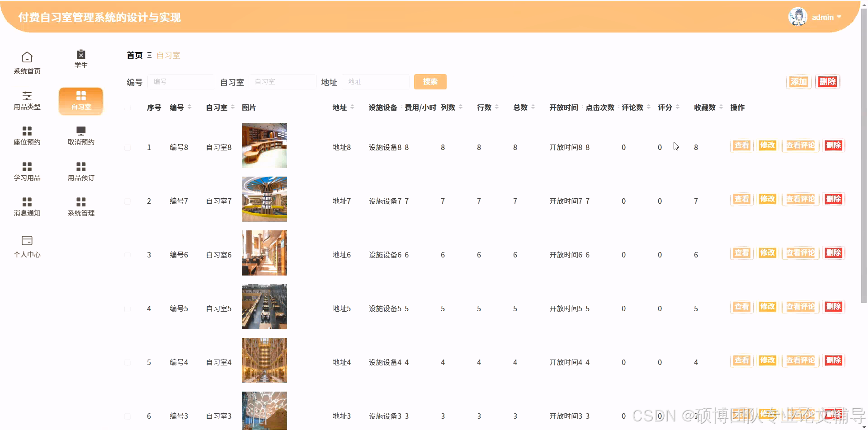Image resolution: width=868 pixels, height=430 pixels.
Task: Open the 消息通知 sidebar icon
Action: [27, 202]
